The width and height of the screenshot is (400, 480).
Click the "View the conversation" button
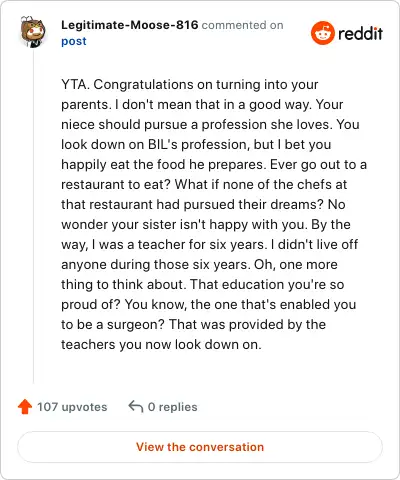click(200, 447)
